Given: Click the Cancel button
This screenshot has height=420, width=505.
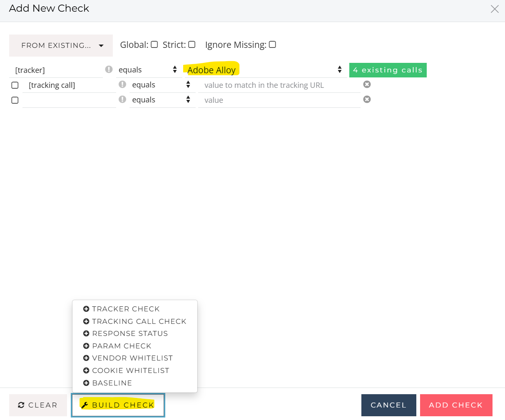Looking at the screenshot, I should [388, 405].
